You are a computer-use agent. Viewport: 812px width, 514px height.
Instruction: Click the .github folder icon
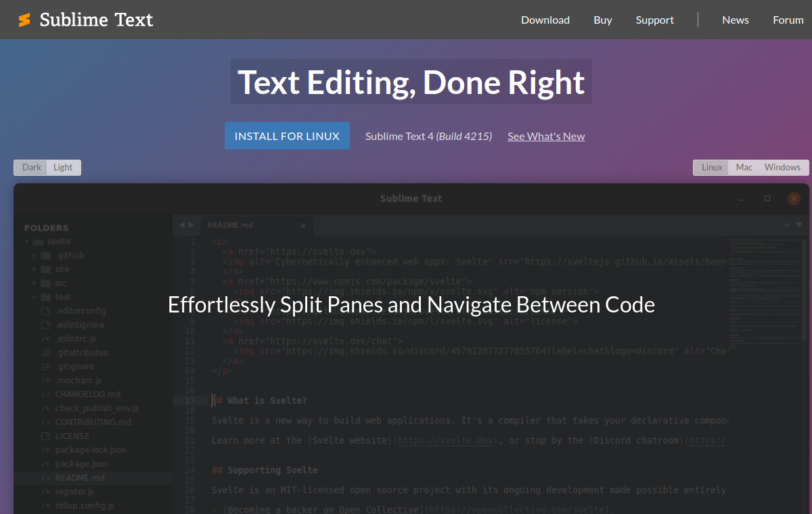(46, 256)
